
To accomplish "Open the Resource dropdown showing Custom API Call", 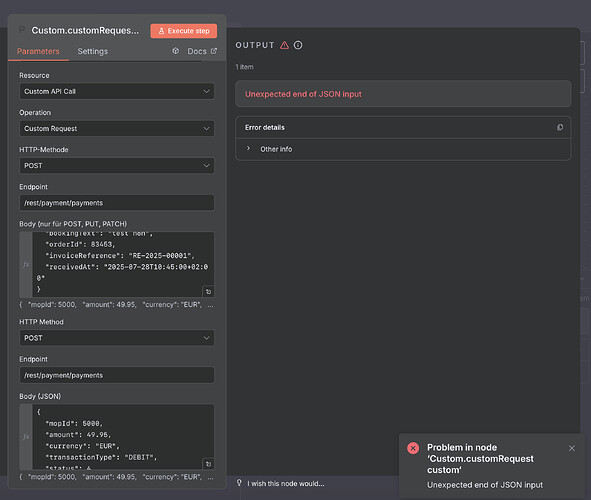I will tap(117, 92).
